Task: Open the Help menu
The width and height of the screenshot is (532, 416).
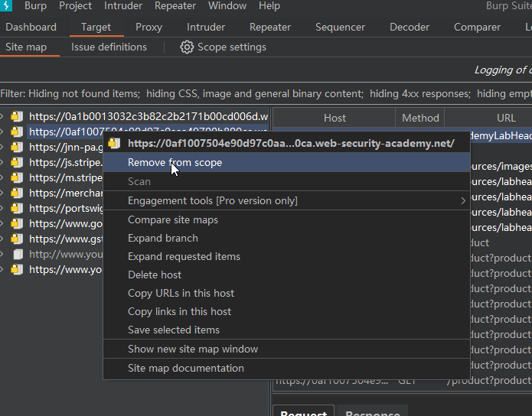Action: point(269,6)
